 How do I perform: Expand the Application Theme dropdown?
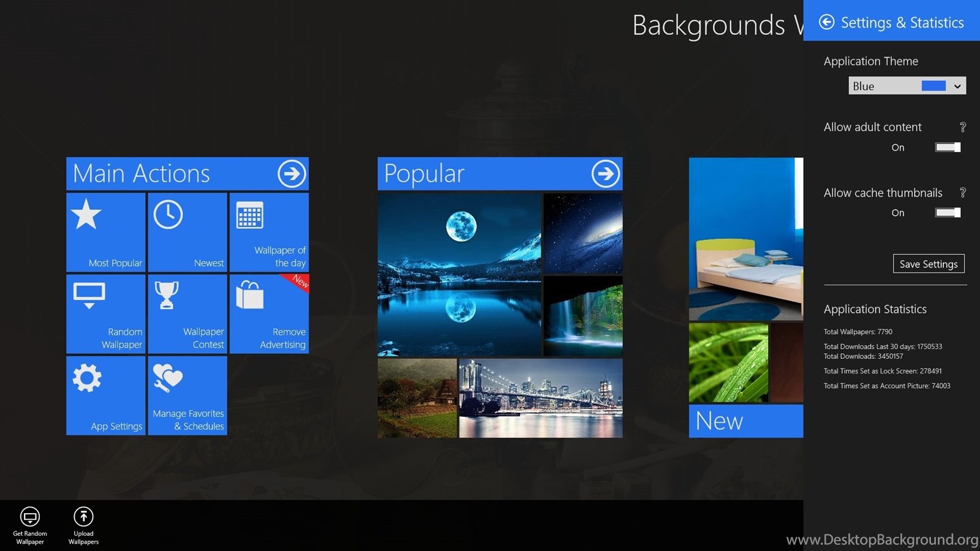click(x=957, y=86)
